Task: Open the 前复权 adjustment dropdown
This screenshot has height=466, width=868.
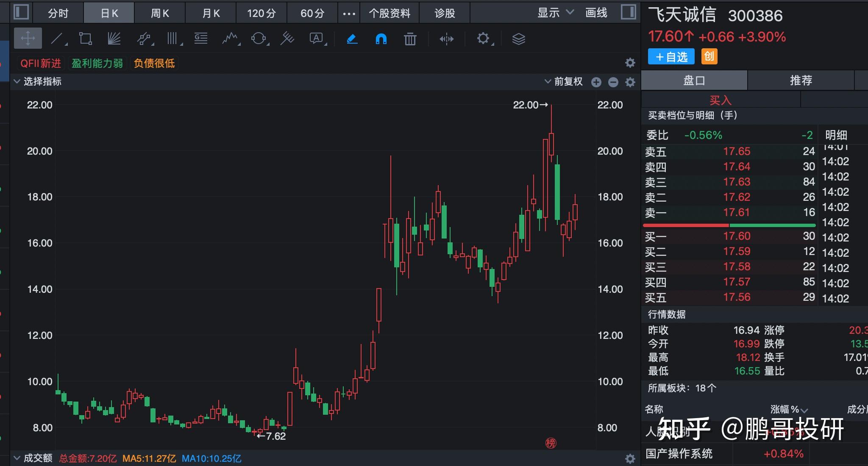Action: point(564,81)
